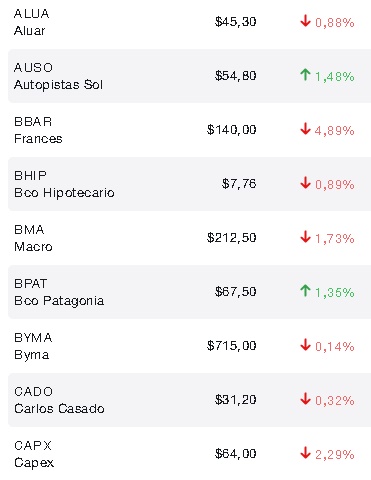Click the red down arrow for BYMA
This screenshot has height=480, width=371.
click(x=305, y=345)
